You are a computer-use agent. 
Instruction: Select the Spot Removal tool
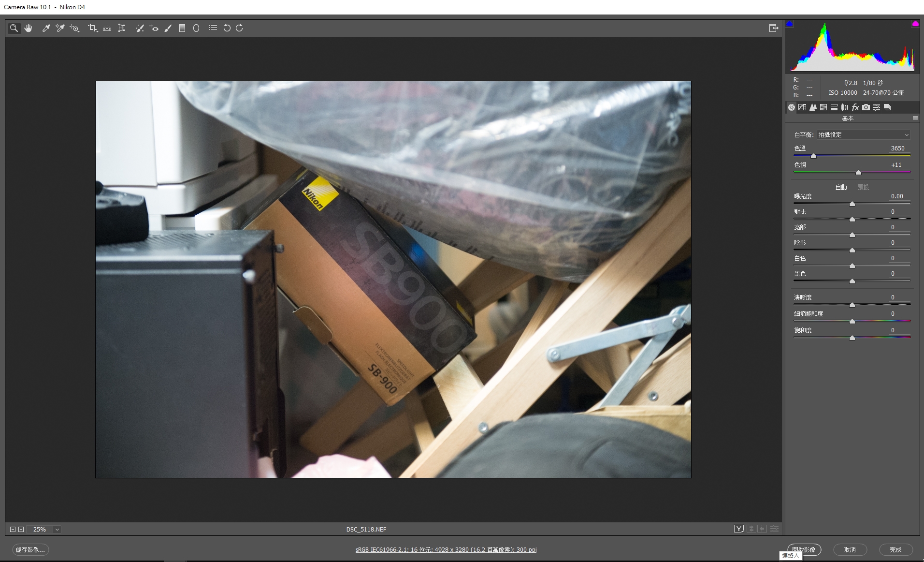(x=140, y=28)
